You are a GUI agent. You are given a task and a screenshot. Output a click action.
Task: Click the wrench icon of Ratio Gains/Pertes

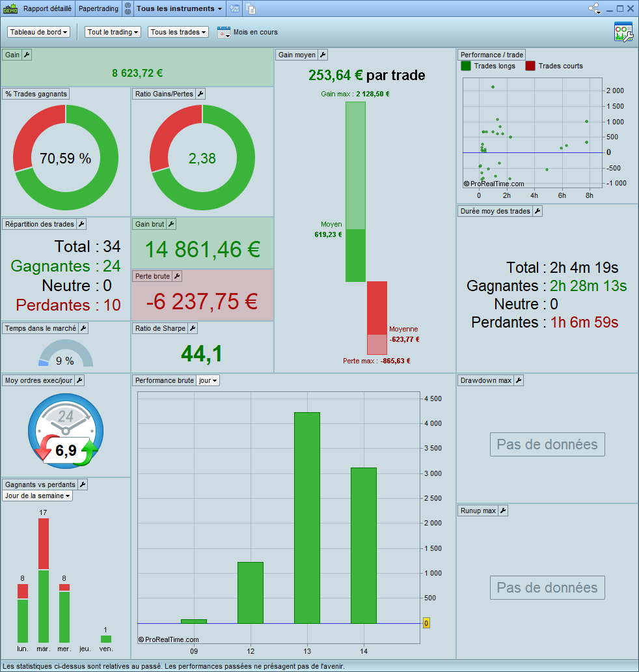pyautogui.click(x=200, y=94)
